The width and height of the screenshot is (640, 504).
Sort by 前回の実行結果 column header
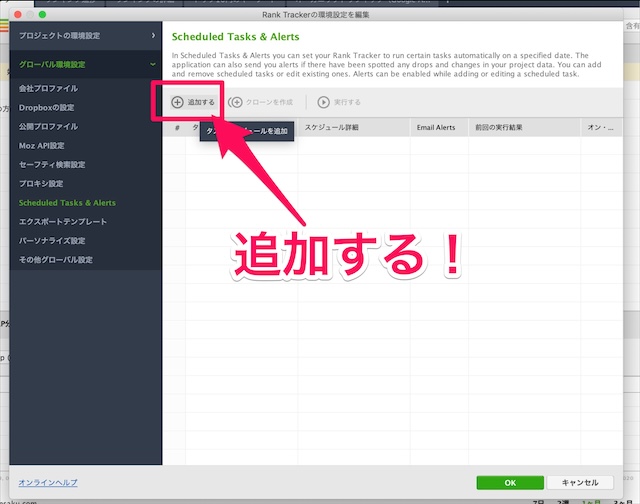[x=524, y=127]
